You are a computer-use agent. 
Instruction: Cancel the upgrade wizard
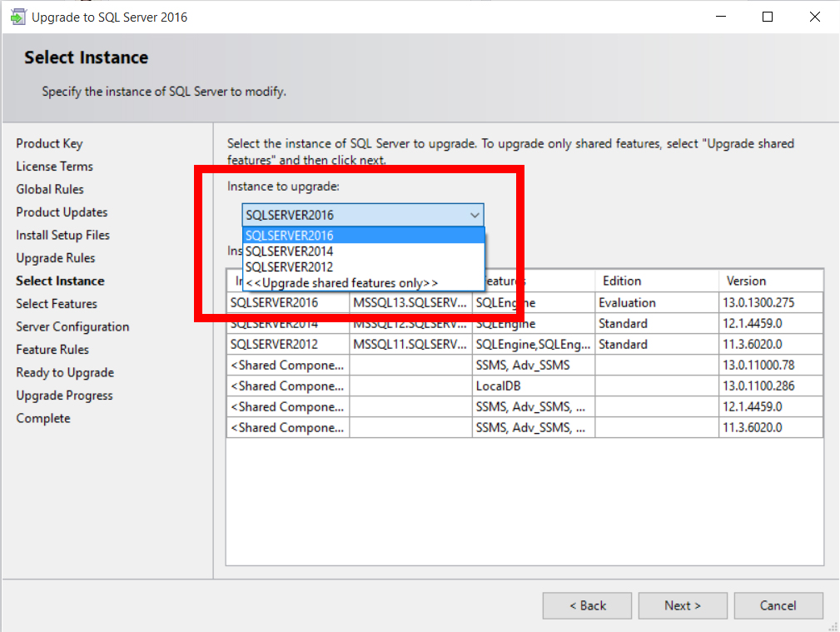778,605
